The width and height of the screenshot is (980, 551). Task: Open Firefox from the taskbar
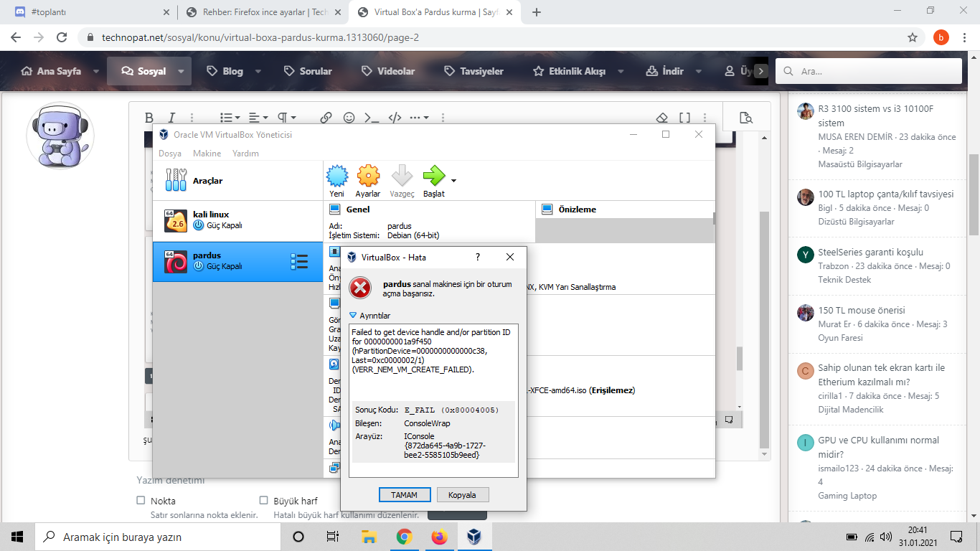coord(439,537)
